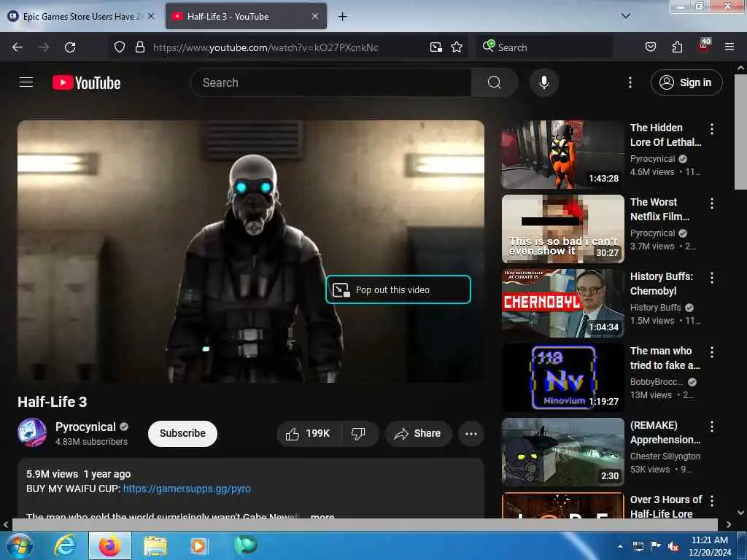Start voice search with microphone icon
Viewport: 747px width, 560px height.
pyautogui.click(x=543, y=82)
